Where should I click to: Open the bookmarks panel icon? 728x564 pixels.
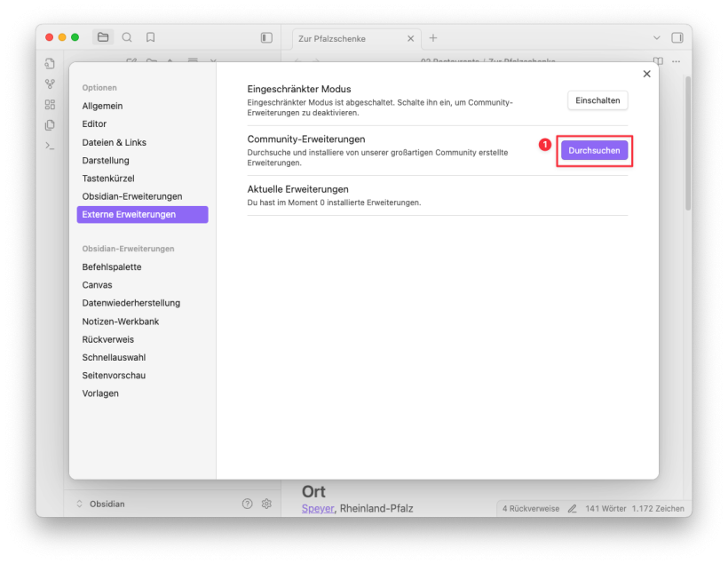click(151, 37)
